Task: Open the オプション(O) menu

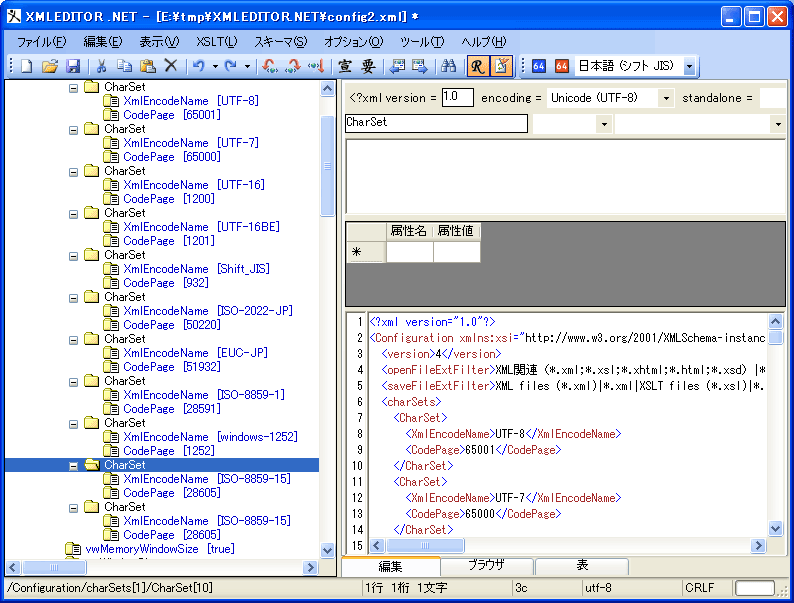Action: [353, 42]
